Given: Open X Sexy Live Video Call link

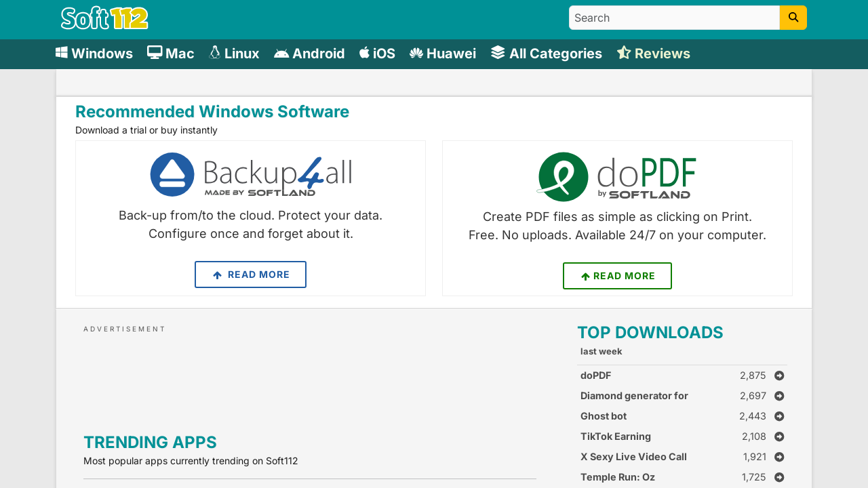Looking at the screenshot, I should 633,457.
